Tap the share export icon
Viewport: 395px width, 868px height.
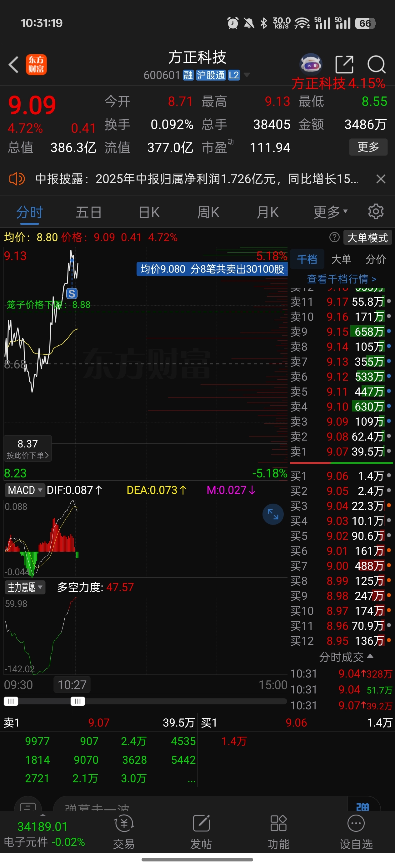[344, 64]
